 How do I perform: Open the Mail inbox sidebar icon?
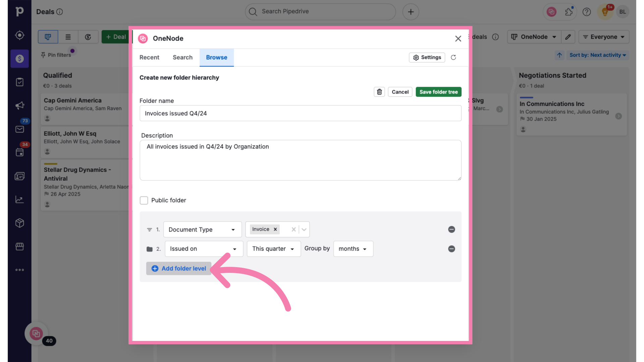19,129
